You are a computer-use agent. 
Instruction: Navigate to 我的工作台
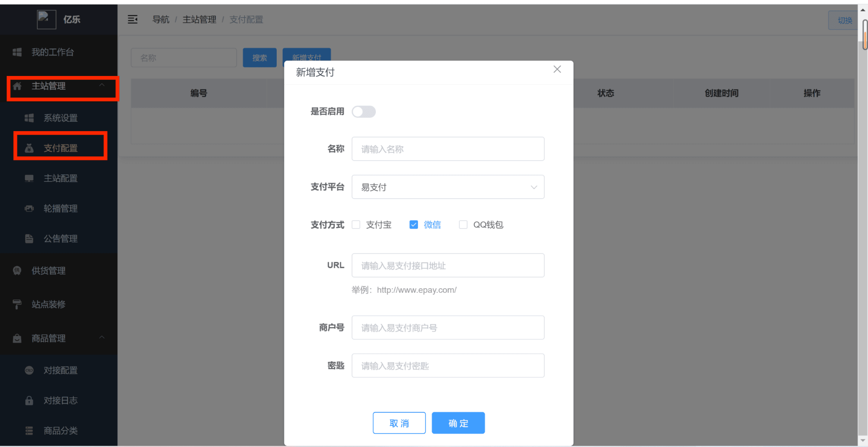click(52, 52)
